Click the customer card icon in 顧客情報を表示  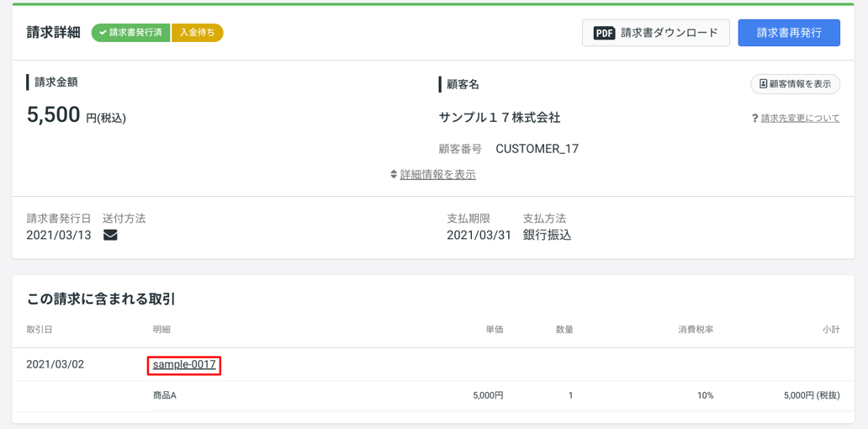coord(764,84)
